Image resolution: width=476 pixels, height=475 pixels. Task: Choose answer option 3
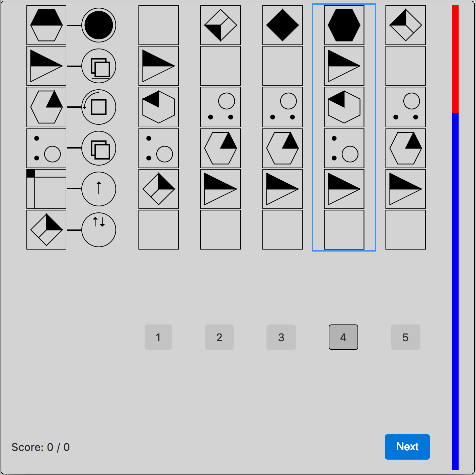click(281, 337)
